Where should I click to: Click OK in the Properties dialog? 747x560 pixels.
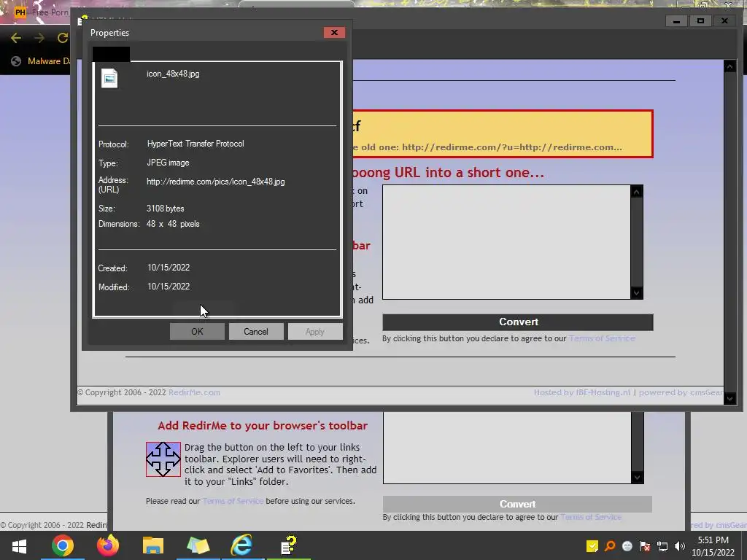pyautogui.click(x=197, y=332)
